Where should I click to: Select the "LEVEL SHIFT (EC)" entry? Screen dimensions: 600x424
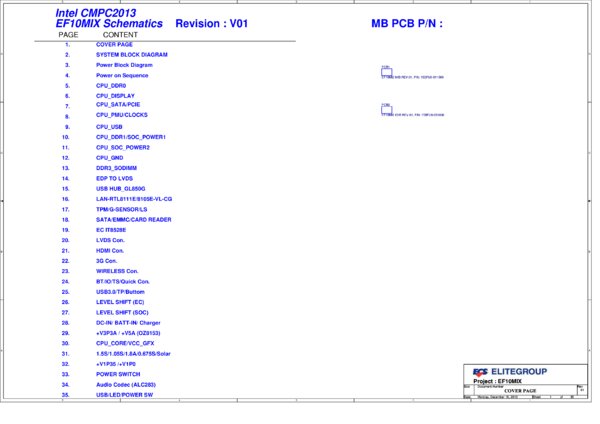point(120,302)
